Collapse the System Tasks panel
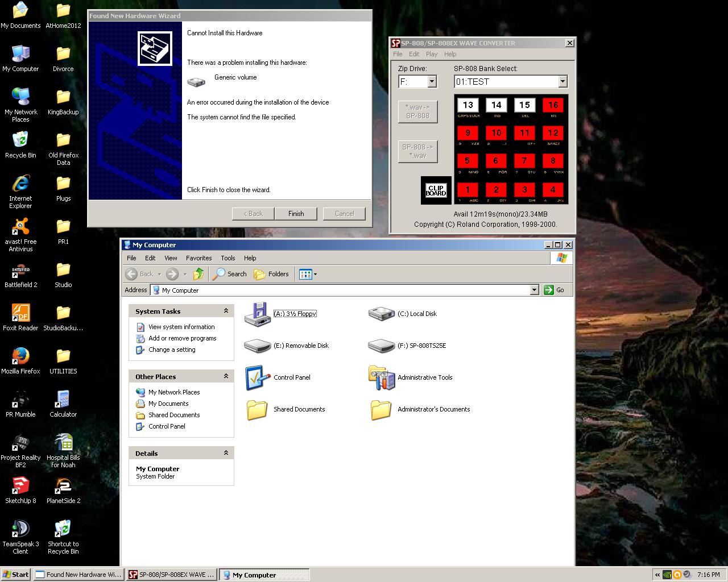Screen dimensions: 728x582 226,311
